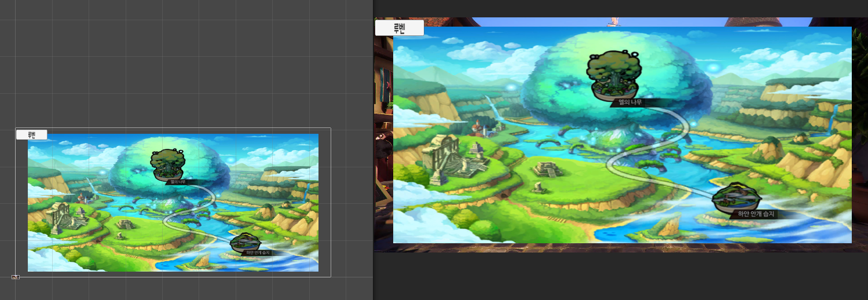
Task: Select the 루벤 button in the Scene view
Action: 31,135
